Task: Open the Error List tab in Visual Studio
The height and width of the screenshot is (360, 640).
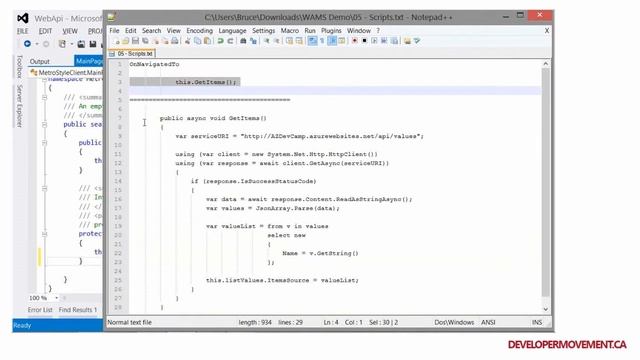Action: pyautogui.click(x=40, y=310)
